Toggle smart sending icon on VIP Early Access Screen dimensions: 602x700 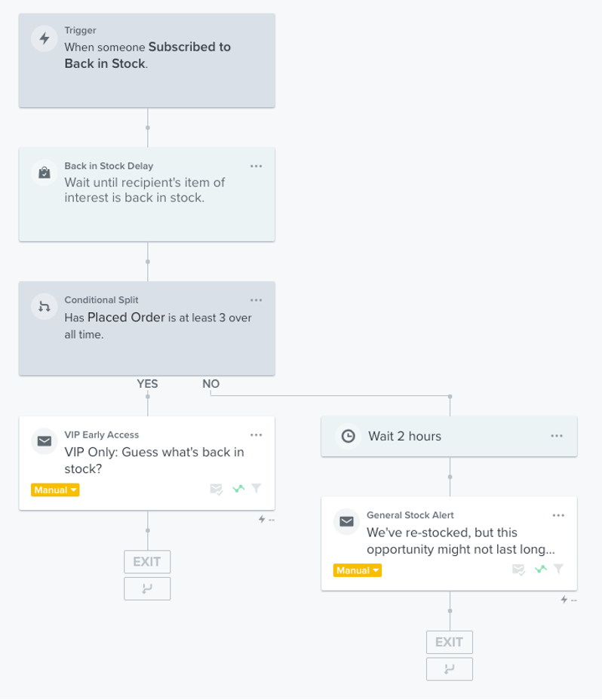(217, 489)
